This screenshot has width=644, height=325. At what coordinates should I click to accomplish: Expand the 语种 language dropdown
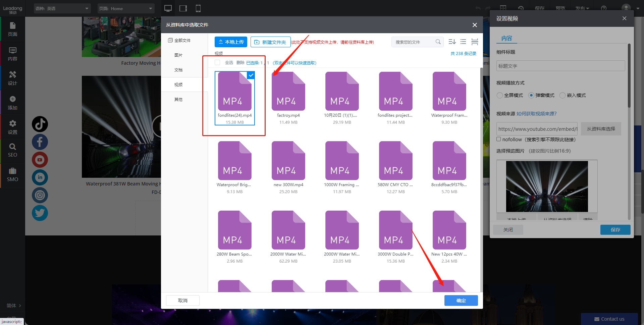click(x=62, y=8)
